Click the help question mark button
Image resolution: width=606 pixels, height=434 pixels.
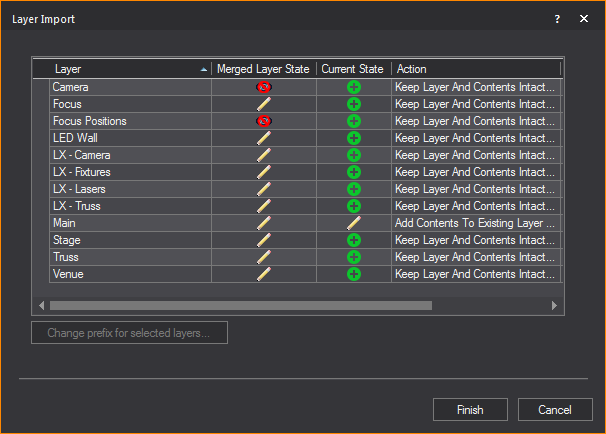(556, 19)
